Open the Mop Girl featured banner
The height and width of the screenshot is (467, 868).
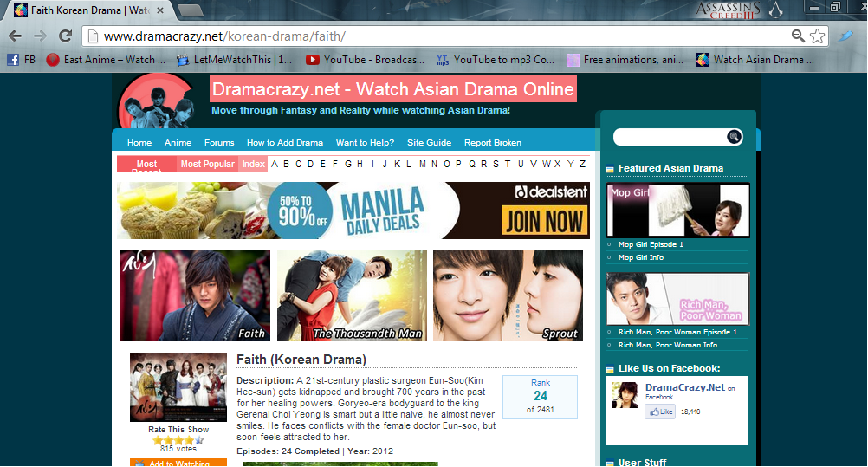[677, 210]
